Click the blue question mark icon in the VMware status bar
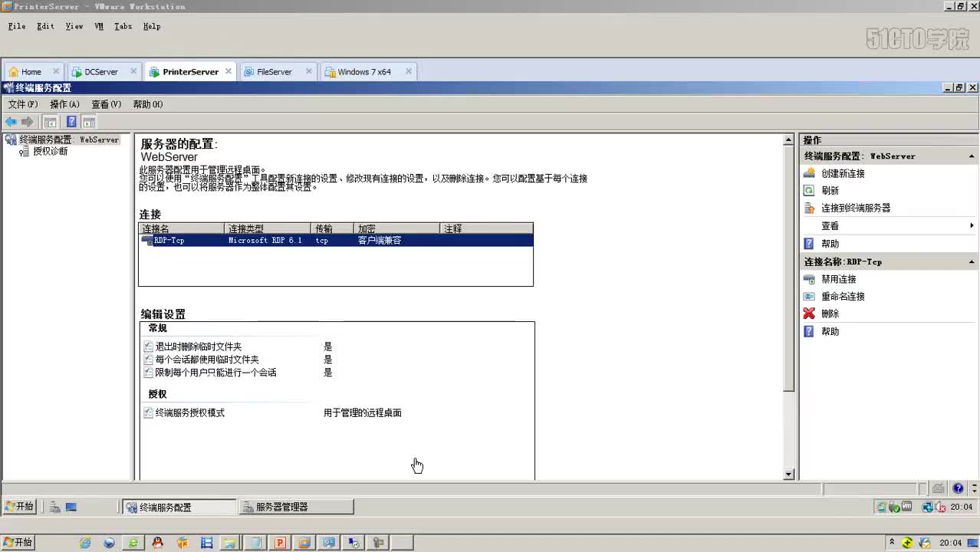This screenshot has height=552, width=980. pos(958,488)
